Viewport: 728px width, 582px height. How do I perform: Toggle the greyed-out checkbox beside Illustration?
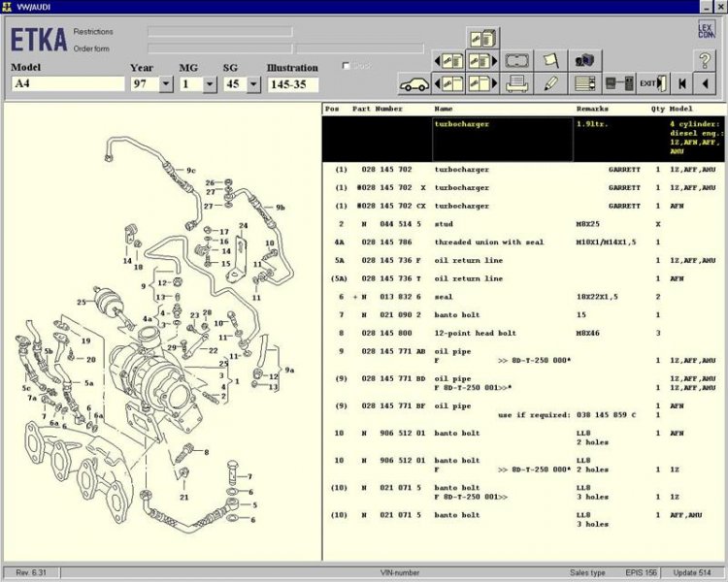(347, 66)
